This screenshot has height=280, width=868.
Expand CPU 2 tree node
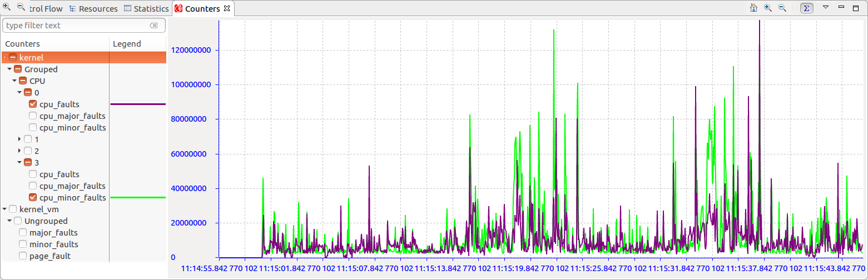pyautogui.click(x=20, y=151)
